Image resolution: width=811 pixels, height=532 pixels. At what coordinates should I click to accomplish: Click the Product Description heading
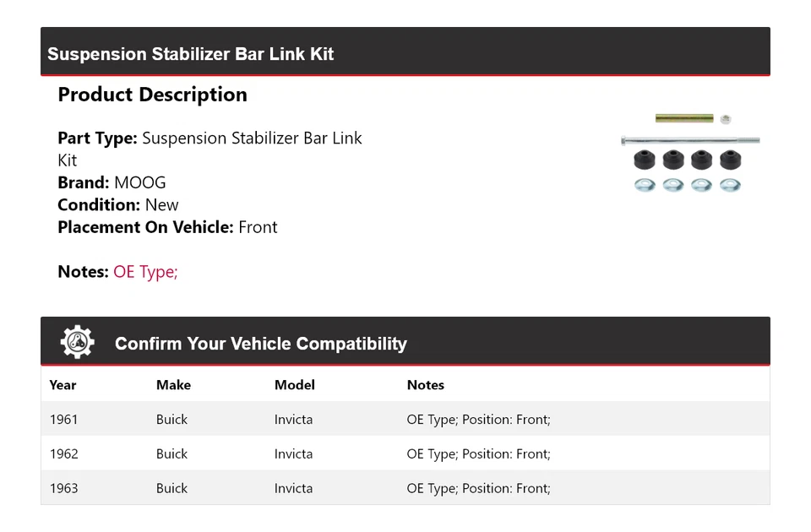click(x=152, y=95)
